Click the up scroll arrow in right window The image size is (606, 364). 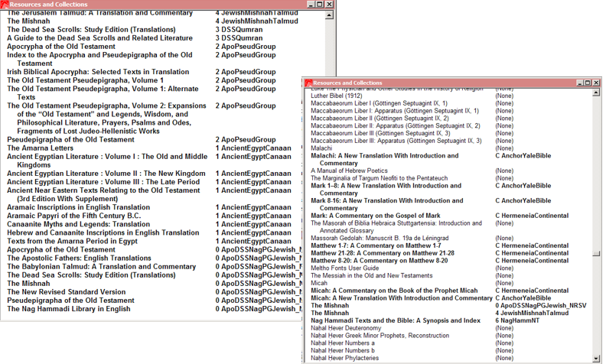click(x=596, y=93)
